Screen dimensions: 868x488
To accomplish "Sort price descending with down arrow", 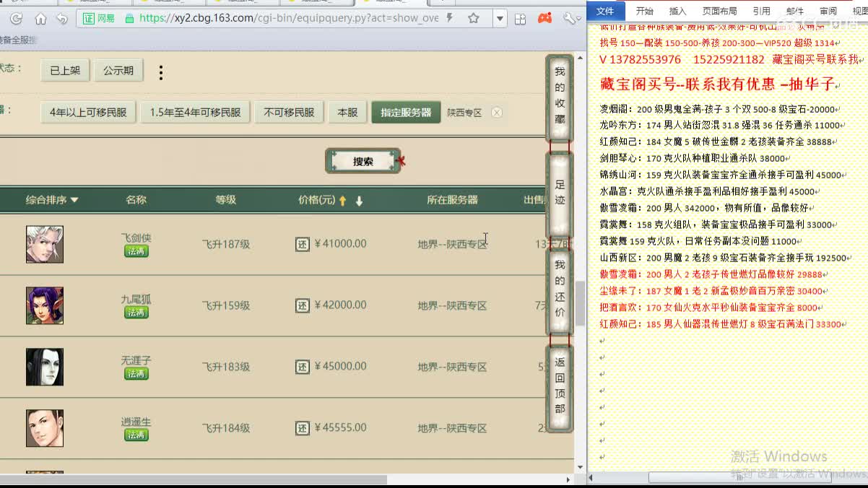I will [359, 201].
